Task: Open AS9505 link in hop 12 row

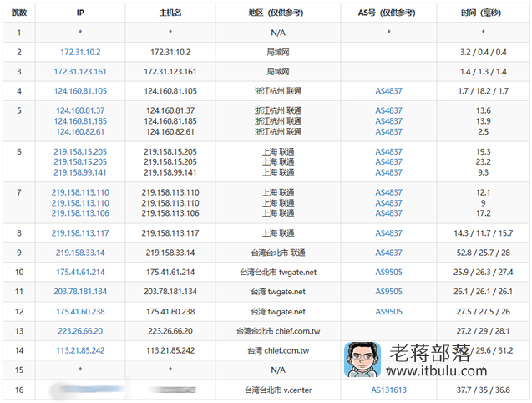Action: (x=389, y=312)
